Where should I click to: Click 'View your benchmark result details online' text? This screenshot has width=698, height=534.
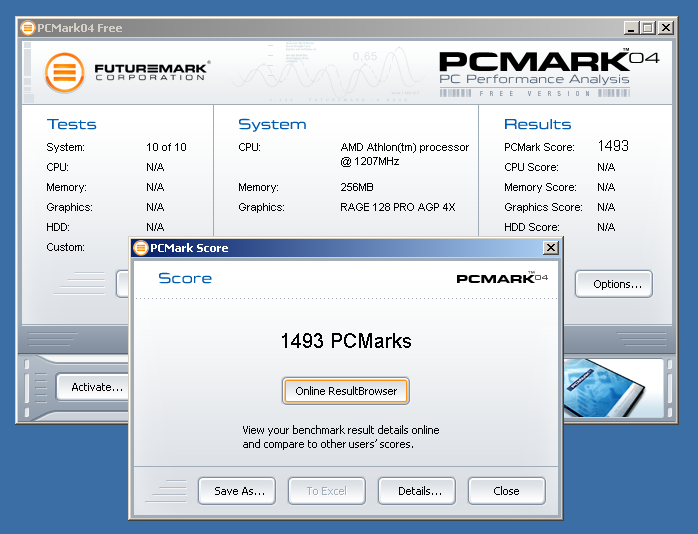(x=341, y=430)
